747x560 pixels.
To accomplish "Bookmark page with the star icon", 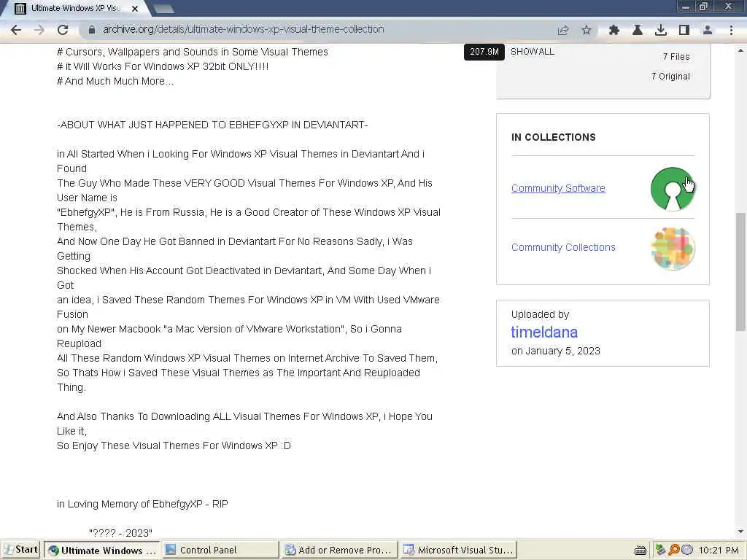I will point(587,30).
